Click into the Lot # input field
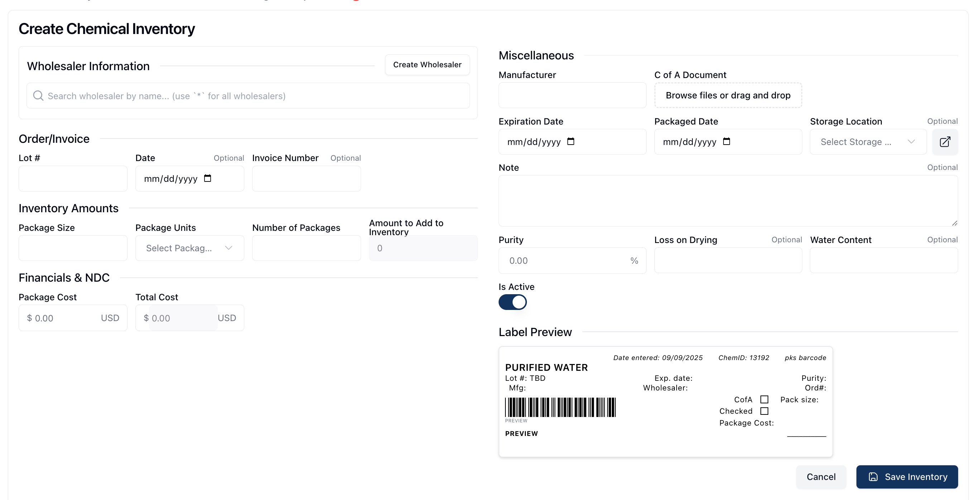The image size is (980, 500). pyautogui.click(x=73, y=179)
